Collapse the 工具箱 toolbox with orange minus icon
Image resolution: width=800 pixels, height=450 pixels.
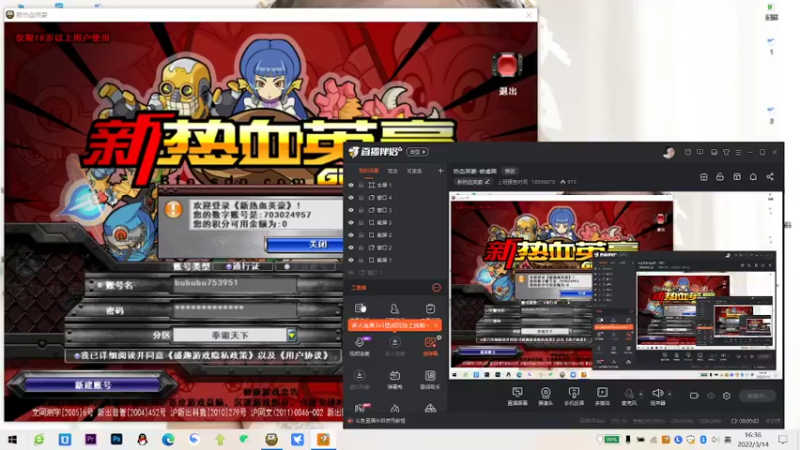point(437,288)
